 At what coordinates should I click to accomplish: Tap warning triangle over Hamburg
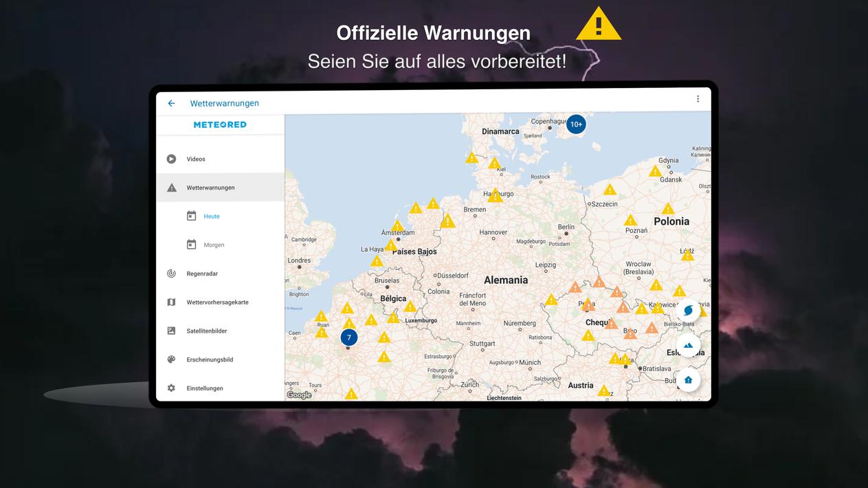[495, 196]
